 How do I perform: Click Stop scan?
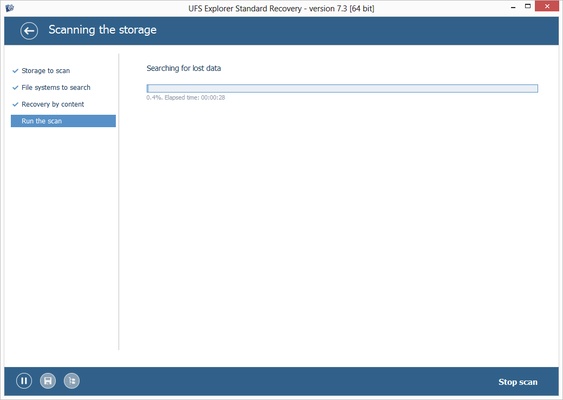[518, 382]
